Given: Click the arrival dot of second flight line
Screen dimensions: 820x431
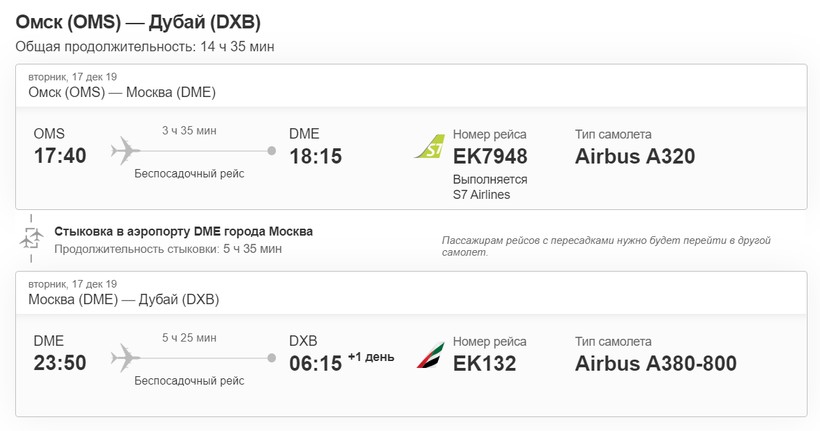Looking at the screenshot, I should click(272, 358).
